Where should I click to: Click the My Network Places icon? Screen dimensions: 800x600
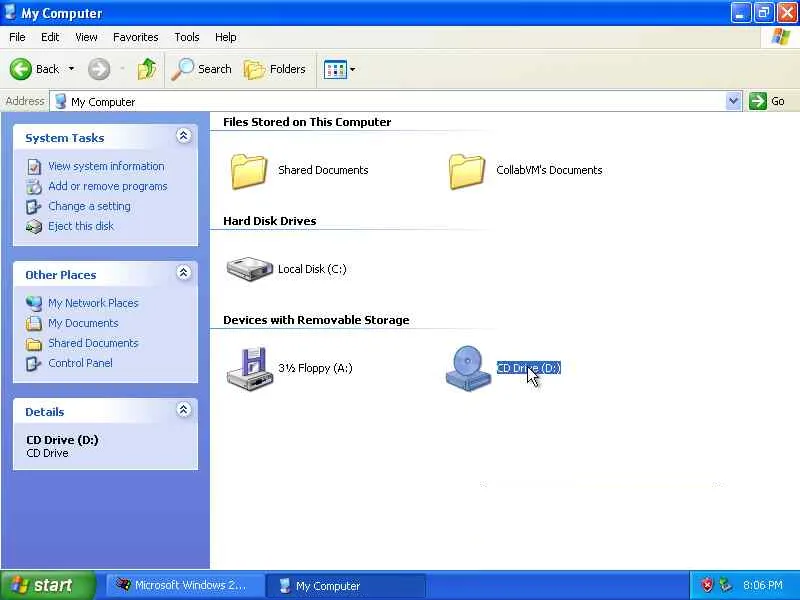tap(34, 304)
